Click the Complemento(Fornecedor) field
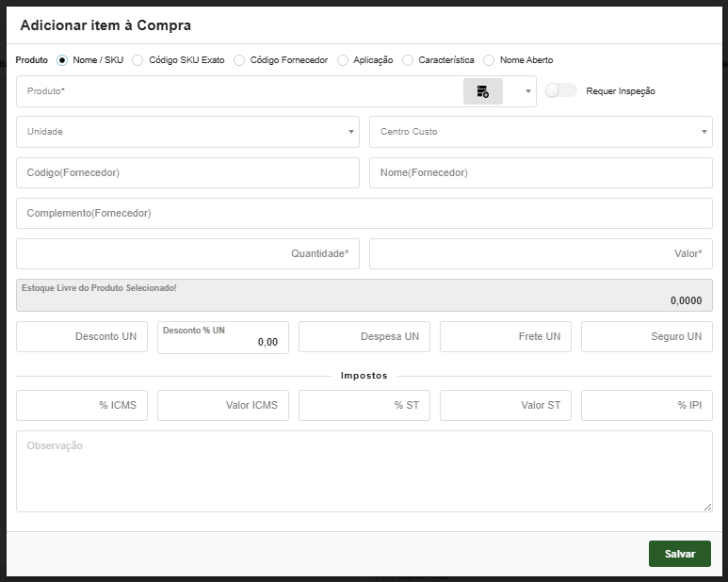Viewport: 728px width, 582px height. click(x=364, y=213)
